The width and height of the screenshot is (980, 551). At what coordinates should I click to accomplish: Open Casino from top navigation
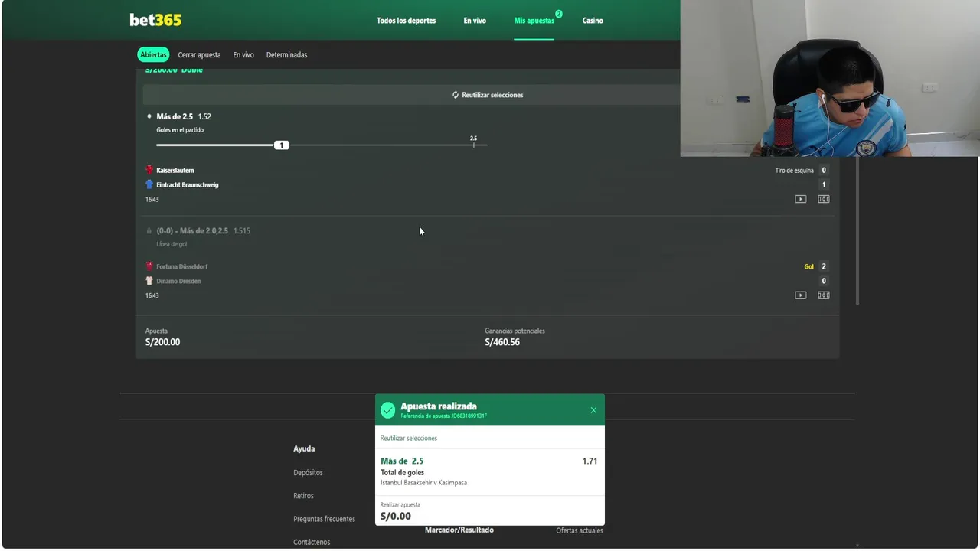593,21
